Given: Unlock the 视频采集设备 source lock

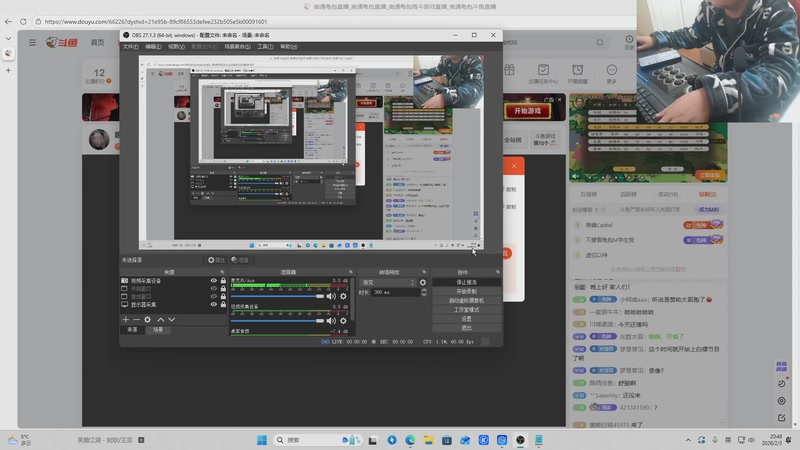Looking at the screenshot, I should pyautogui.click(x=223, y=281).
